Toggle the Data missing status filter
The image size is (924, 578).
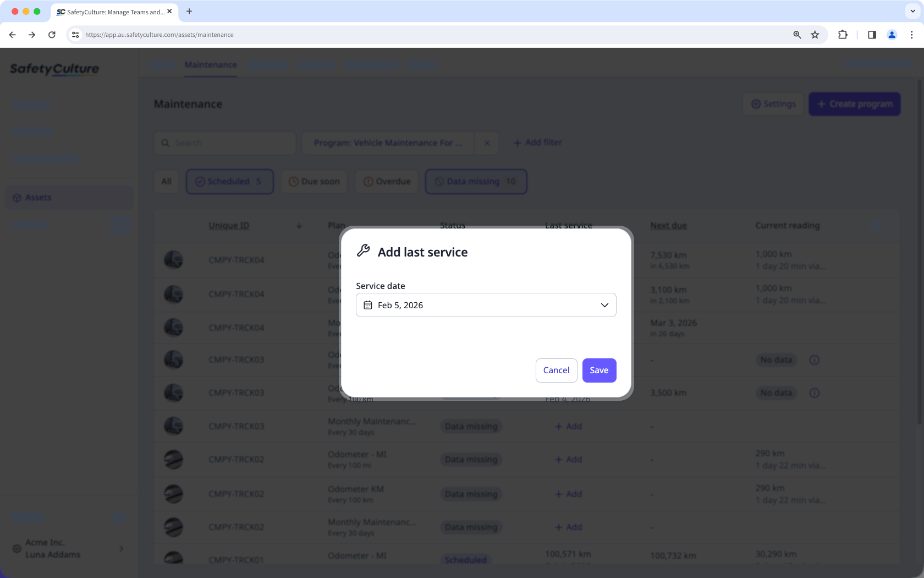coord(476,182)
